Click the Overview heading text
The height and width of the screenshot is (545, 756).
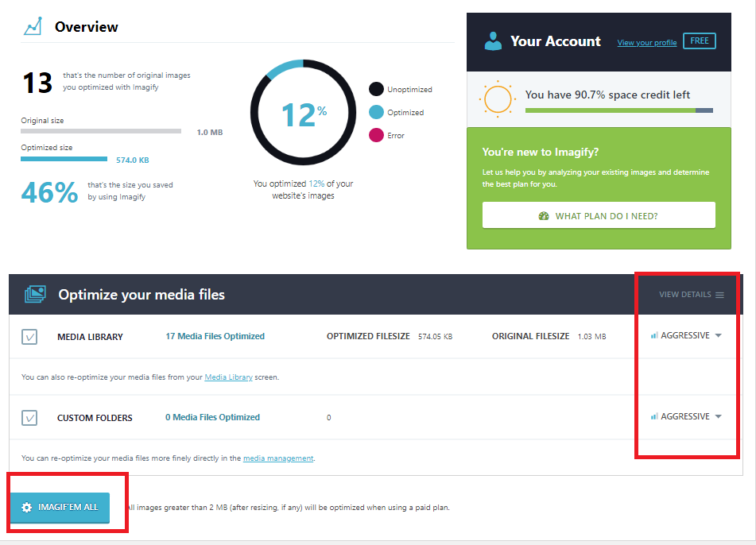(87, 27)
